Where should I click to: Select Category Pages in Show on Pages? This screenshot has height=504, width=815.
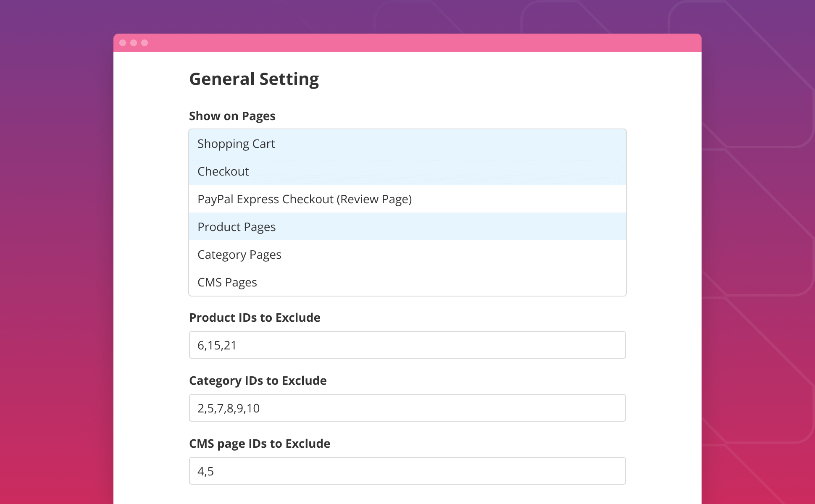239,255
